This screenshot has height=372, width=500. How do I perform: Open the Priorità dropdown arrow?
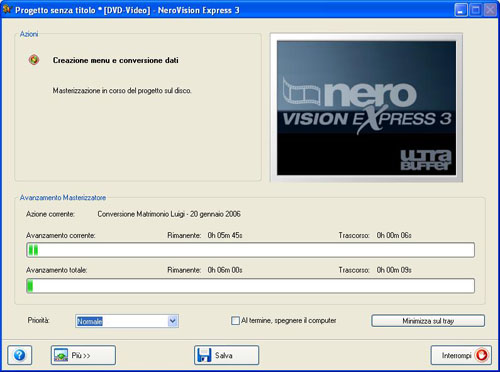(x=173, y=321)
